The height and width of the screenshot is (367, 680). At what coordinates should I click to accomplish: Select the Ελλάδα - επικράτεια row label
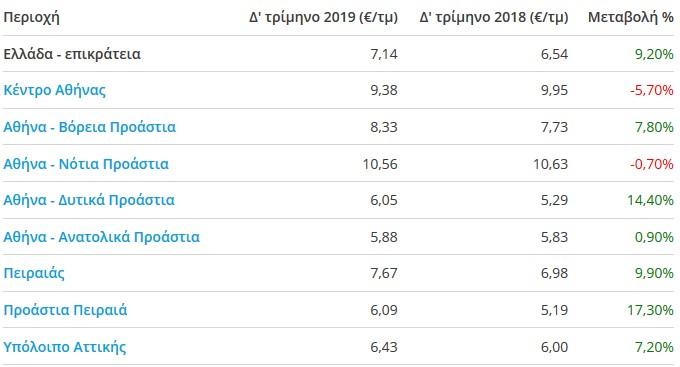(72, 54)
